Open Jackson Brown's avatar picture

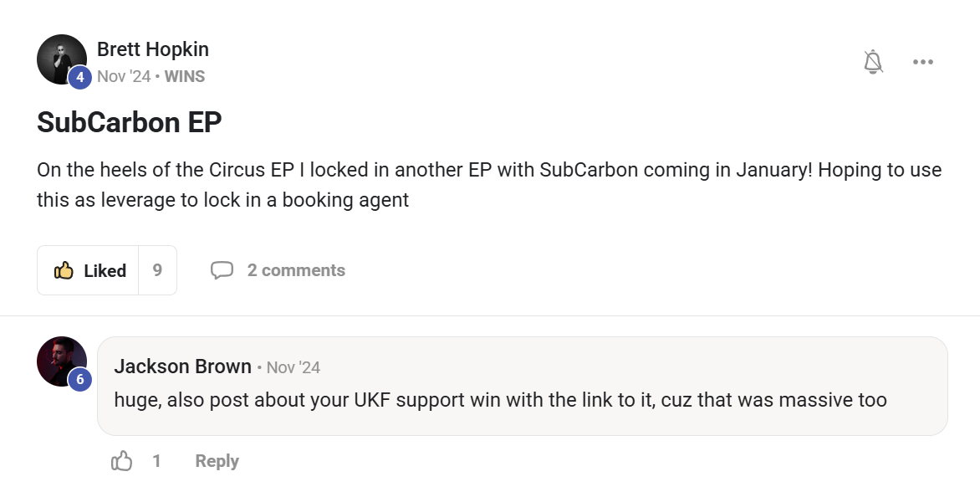point(59,359)
